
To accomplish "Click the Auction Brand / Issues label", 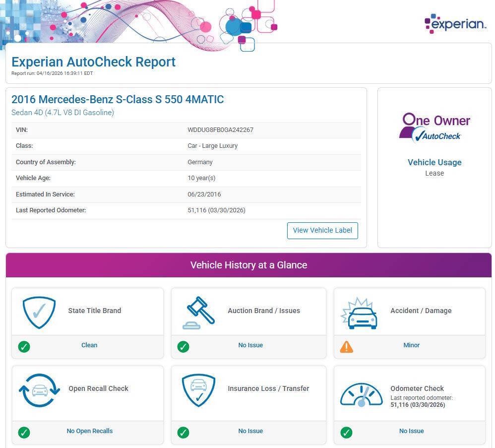I will click(x=263, y=311).
